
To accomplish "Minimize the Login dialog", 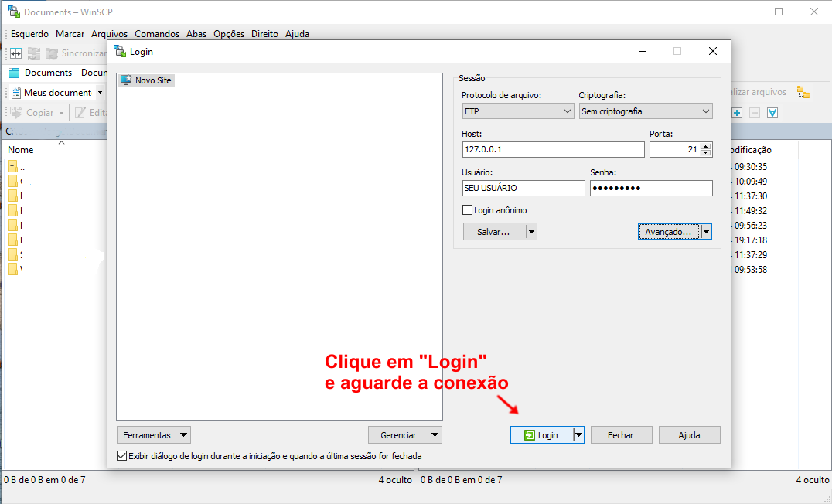I will coord(643,51).
